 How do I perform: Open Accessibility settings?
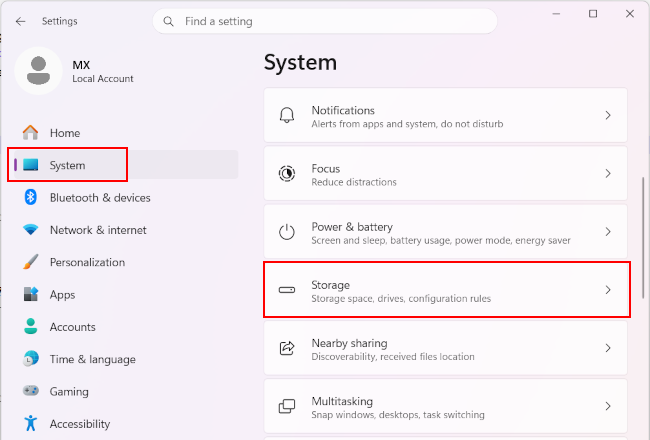tap(80, 424)
